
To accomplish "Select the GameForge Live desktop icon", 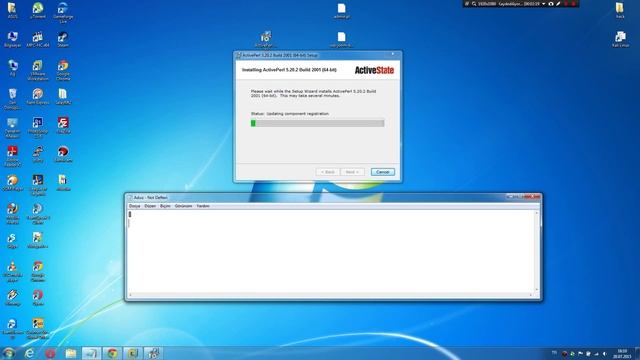I will pos(63,13).
